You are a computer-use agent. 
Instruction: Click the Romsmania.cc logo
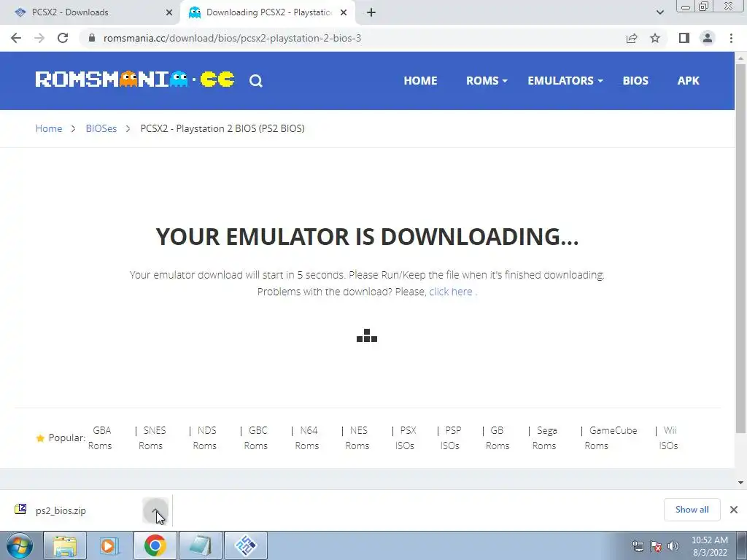click(x=135, y=79)
